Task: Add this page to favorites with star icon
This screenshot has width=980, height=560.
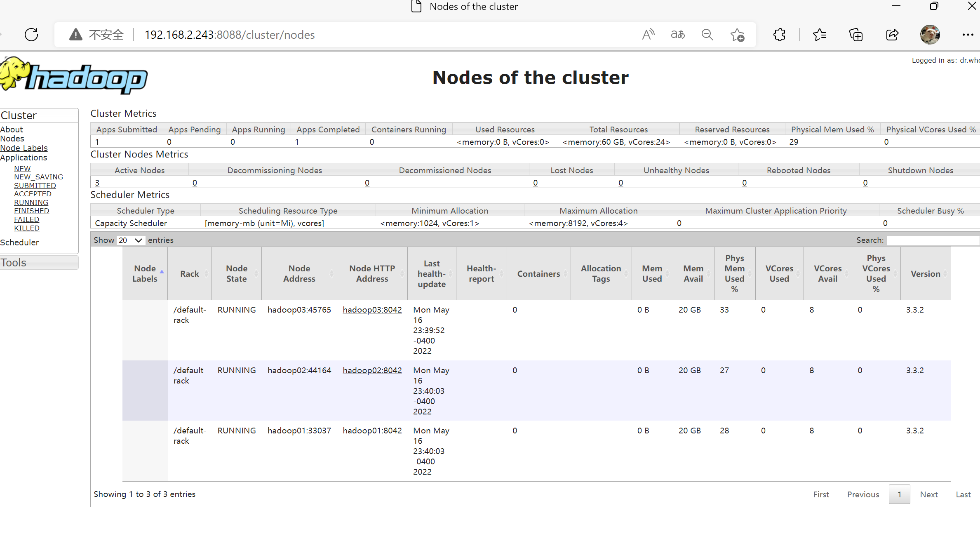Action: [738, 35]
